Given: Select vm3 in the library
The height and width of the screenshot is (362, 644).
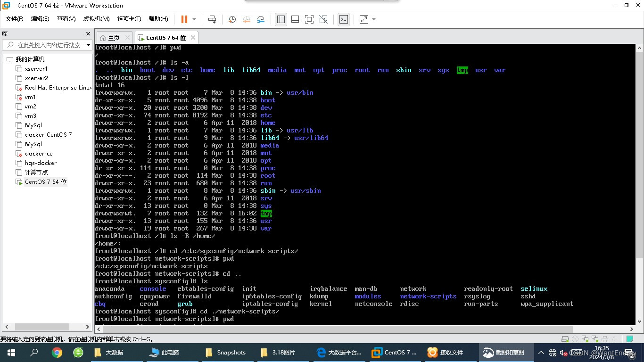Looking at the screenshot, I should point(26,116).
